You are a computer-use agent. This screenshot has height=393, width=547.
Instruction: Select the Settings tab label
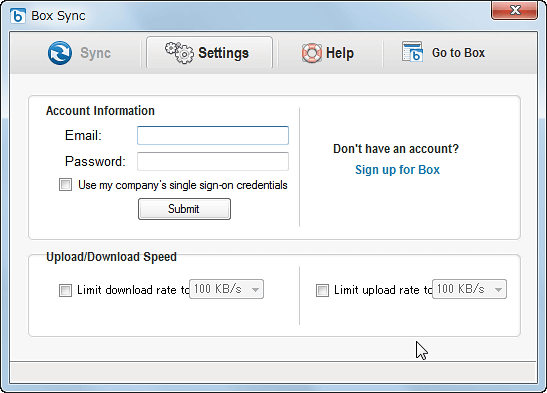tap(224, 53)
